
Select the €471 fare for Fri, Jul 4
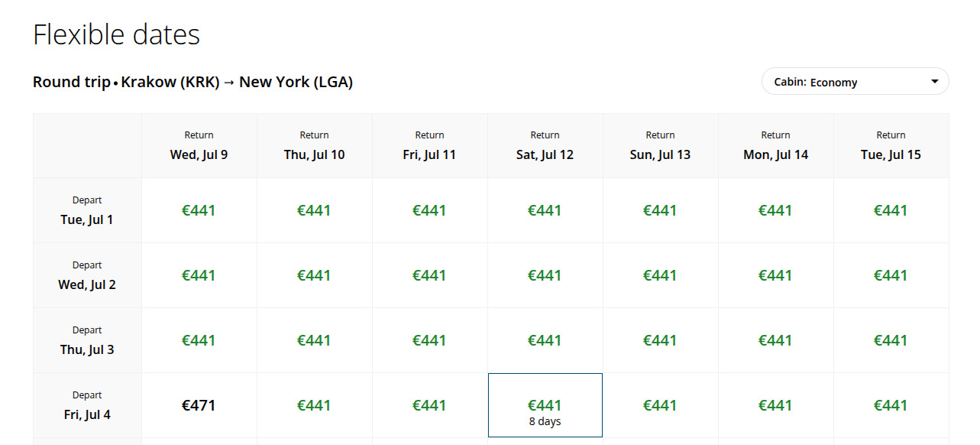(x=199, y=405)
